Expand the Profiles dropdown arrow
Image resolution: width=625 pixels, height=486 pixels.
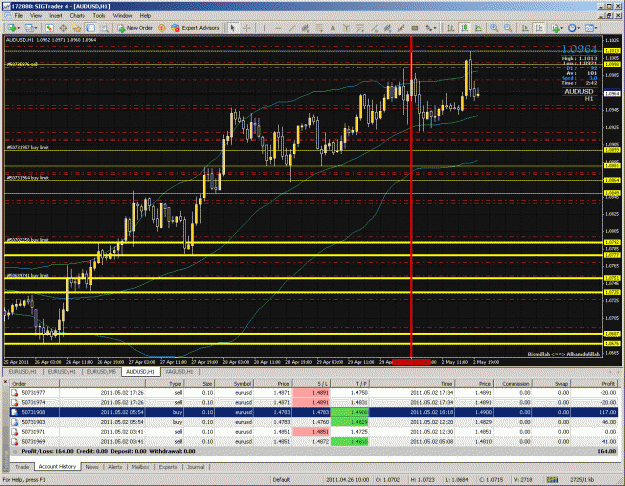click(x=36, y=28)
